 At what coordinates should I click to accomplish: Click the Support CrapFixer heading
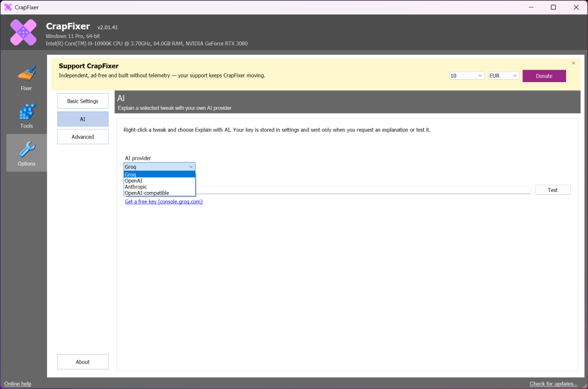point(88,66)
